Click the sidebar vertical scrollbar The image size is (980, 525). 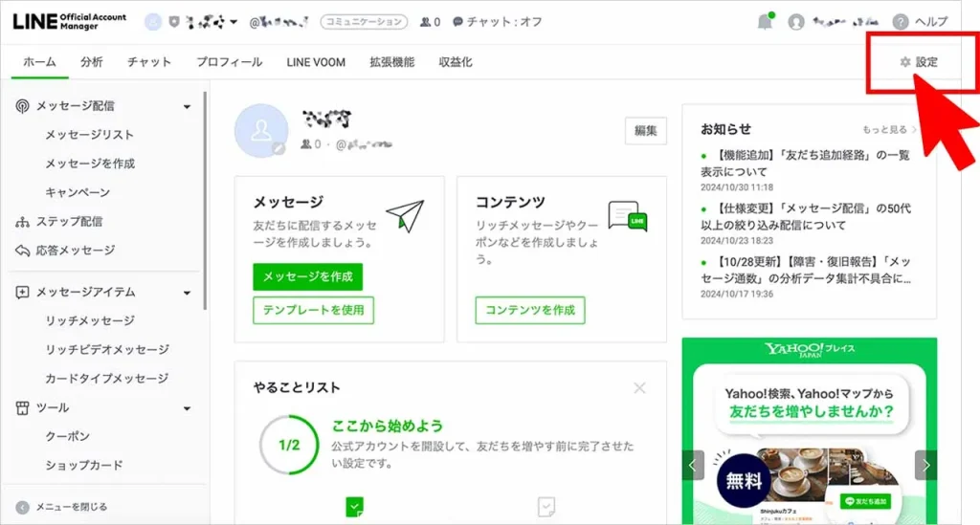205,200
